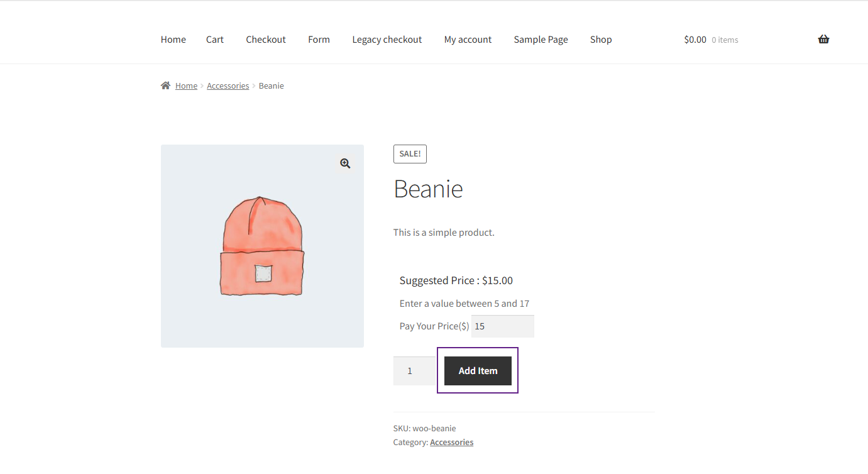The width and height of the screenshot is (868, 474).
Task: Click the home icon in breadcrumb
Action: coord(165,85)
